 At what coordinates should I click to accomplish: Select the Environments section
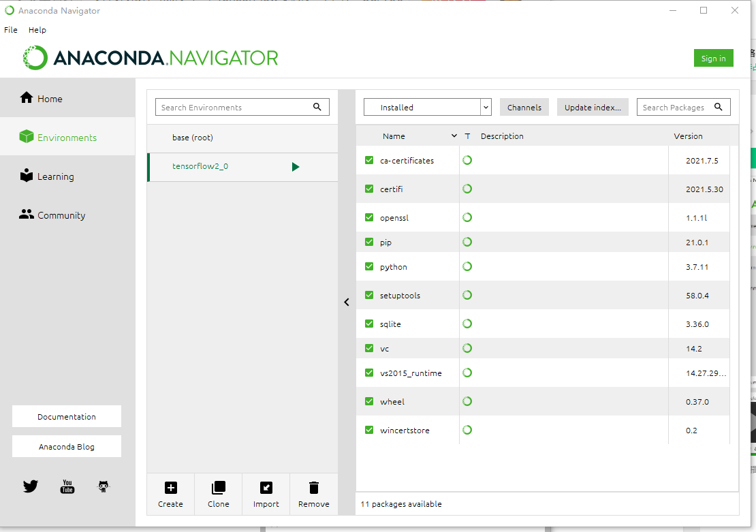(x=67, y=138)
